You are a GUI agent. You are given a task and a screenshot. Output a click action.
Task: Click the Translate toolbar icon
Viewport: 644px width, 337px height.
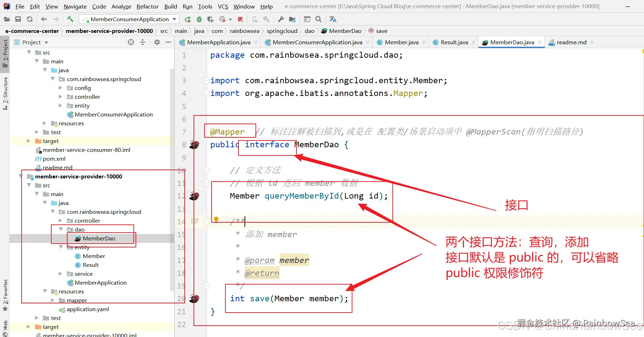333,19
